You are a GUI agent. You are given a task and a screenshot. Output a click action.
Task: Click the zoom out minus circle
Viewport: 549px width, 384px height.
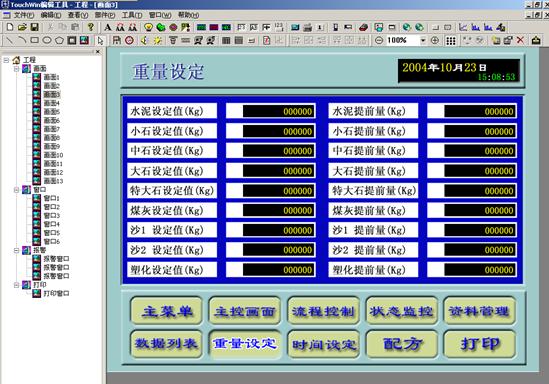[x=378, y=40]
